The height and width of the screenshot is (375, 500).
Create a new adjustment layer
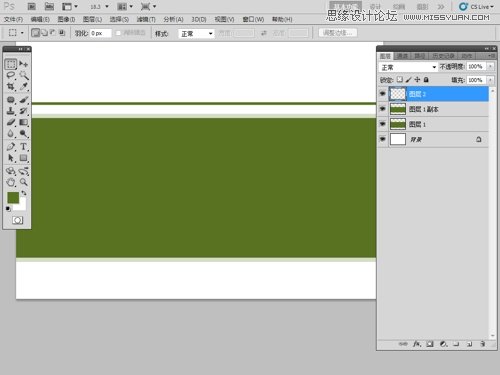(443, 344)
